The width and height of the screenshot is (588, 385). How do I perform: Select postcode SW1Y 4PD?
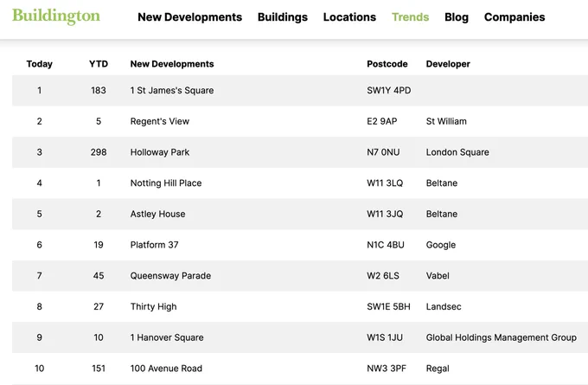coord(389,91)
